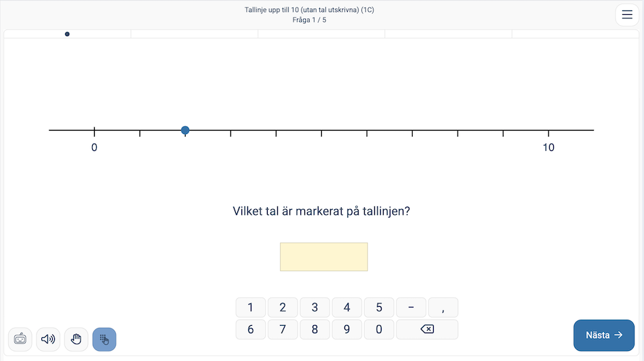Tap the 0 key on keypad
The image size is (644, 361).
click(x=379, y=329)
